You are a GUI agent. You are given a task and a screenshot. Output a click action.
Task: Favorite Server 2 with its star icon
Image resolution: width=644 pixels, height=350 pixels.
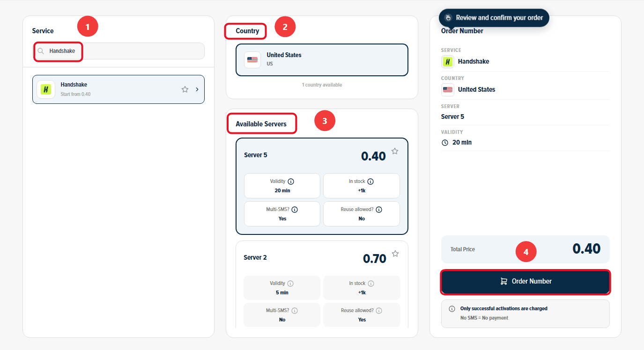[x=395, y=254]
